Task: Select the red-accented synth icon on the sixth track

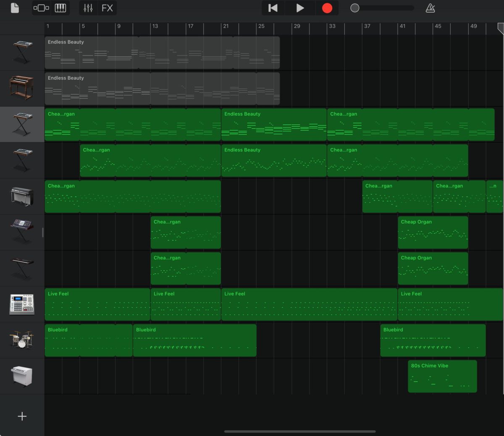Action: pyautogui.click(x=22, y=232)
